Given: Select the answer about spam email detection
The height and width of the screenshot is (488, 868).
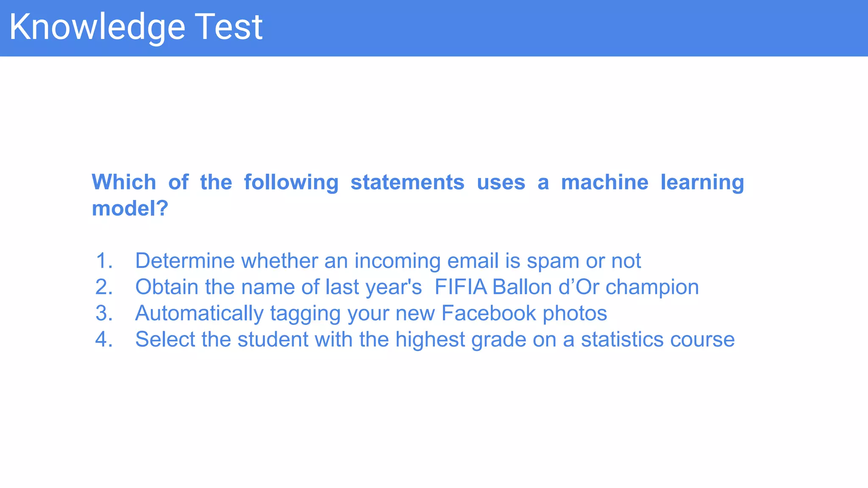Looking at the screenshot, I should [x=387, y=261].
